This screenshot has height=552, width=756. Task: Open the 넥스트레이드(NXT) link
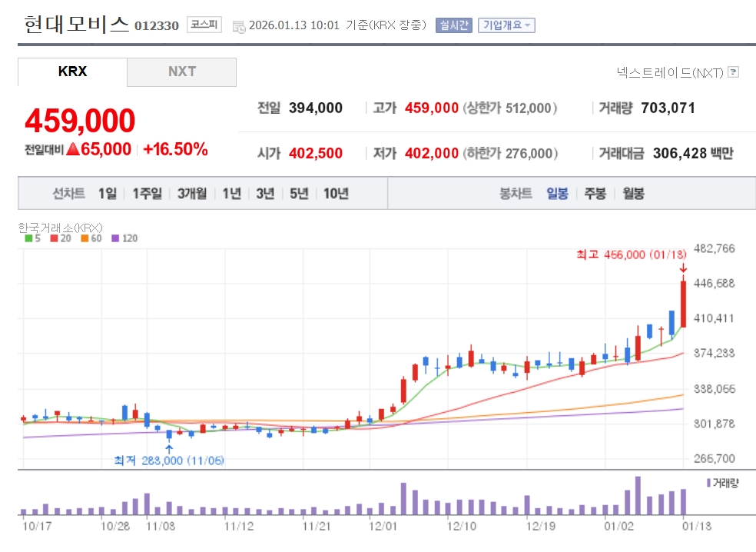(x=669, y=72)
